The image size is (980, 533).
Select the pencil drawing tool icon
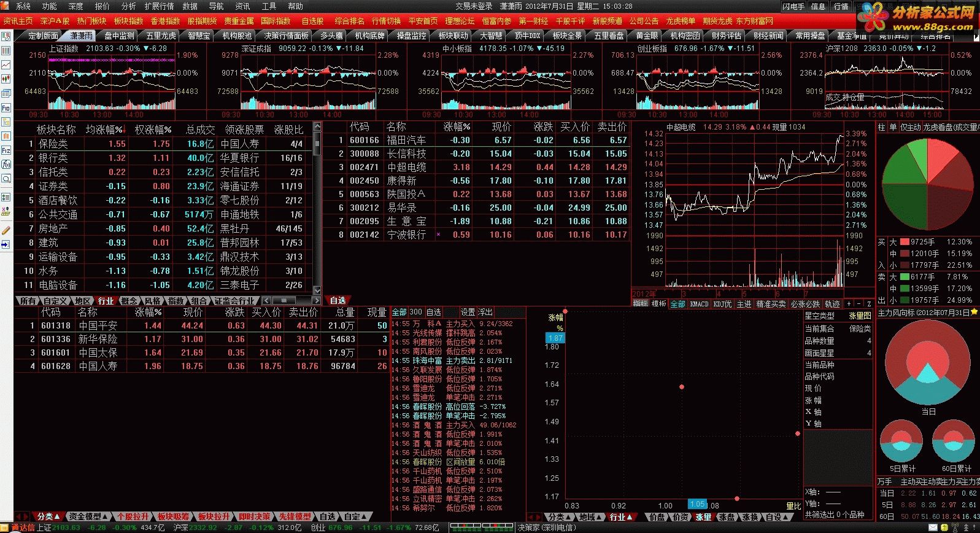coord(6,230)
